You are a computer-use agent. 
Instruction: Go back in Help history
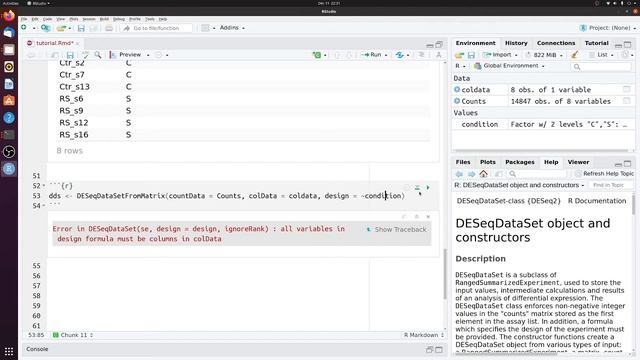(459, 174)
